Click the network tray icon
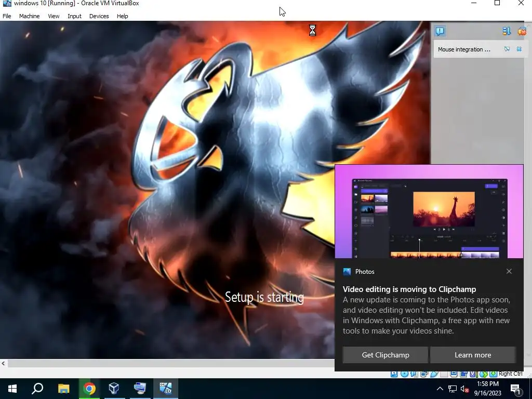 453,389
